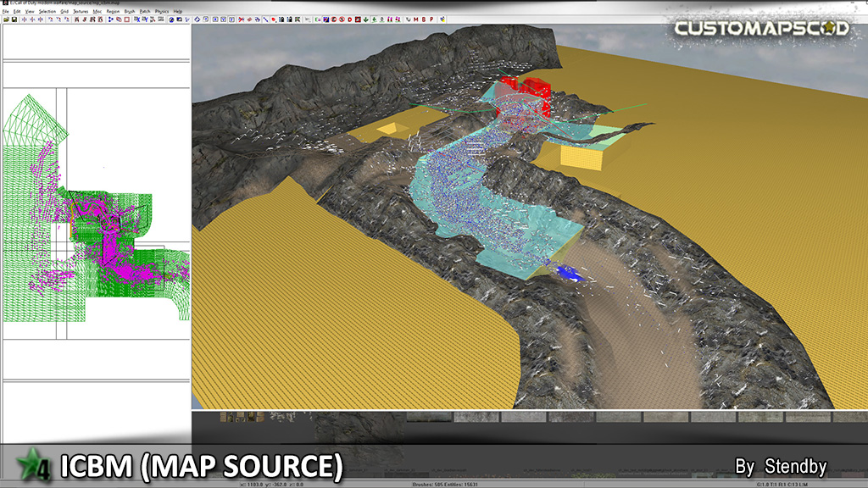This screenshot has width=868, height=488.
Task: Click the second red circled toolbar icon
Action: pyautogui.click(x=342, y=19)
